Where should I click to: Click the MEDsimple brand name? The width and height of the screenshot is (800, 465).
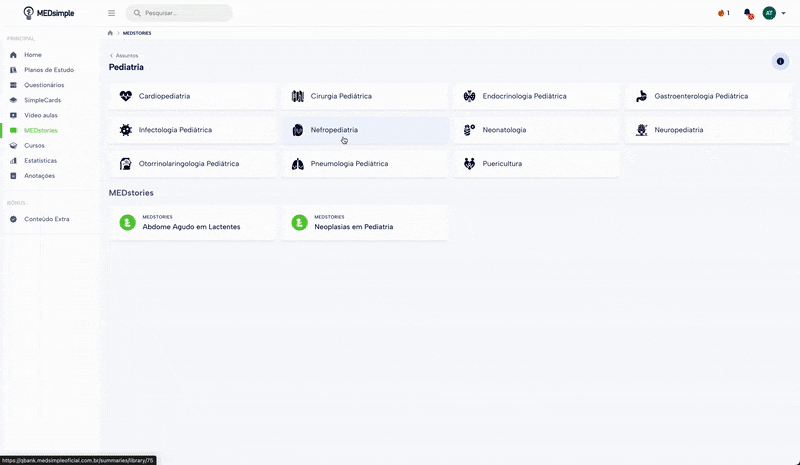[x=56, y=13]
